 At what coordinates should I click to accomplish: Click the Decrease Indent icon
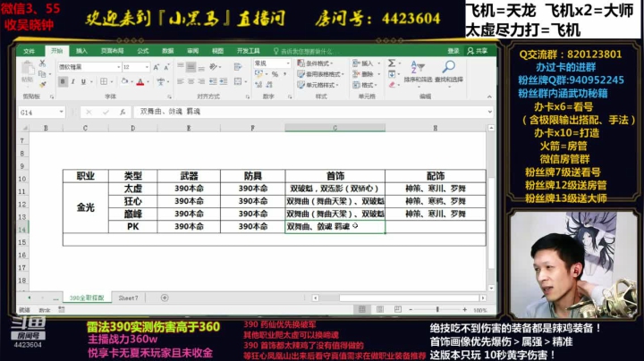213,81
